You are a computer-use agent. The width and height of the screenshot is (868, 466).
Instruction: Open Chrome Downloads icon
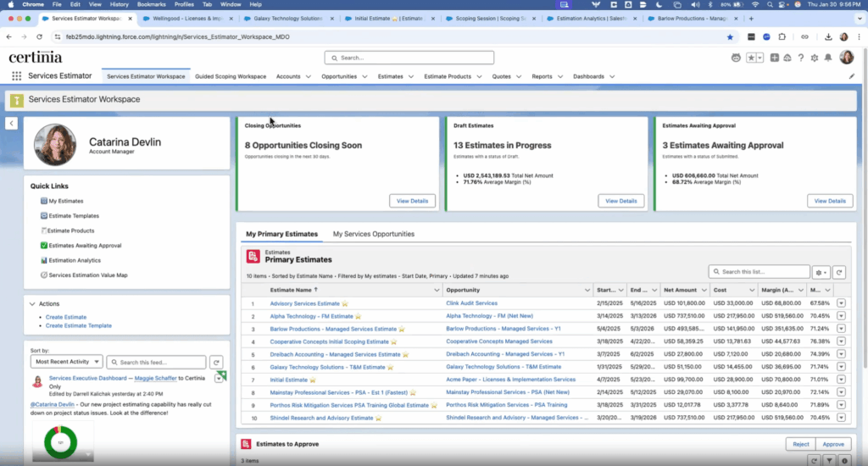(x=828, y=37)
